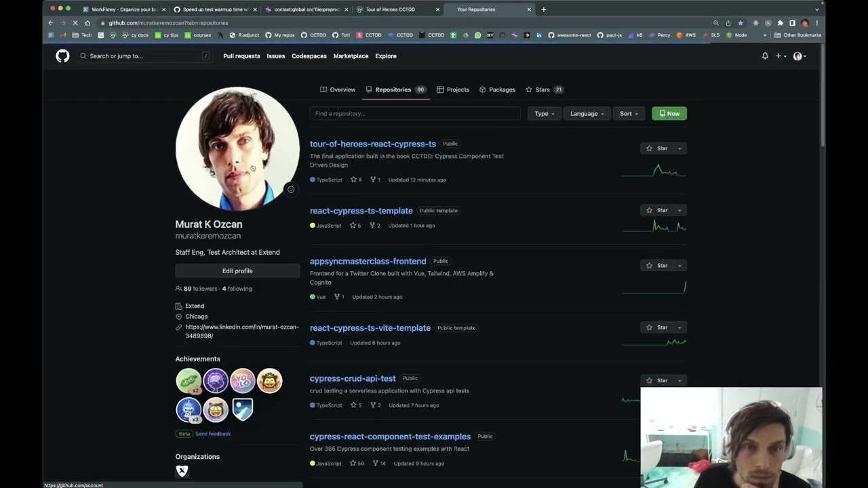This screenshot has width=868, height=488.
Task: Open the Language filter dropdown
Action: pos(587,113)
